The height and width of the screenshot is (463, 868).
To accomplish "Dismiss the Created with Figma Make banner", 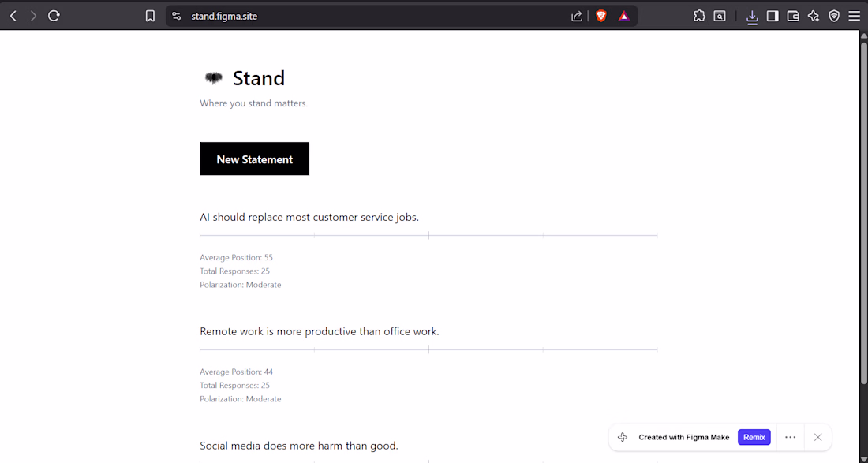I will [818, 437].
